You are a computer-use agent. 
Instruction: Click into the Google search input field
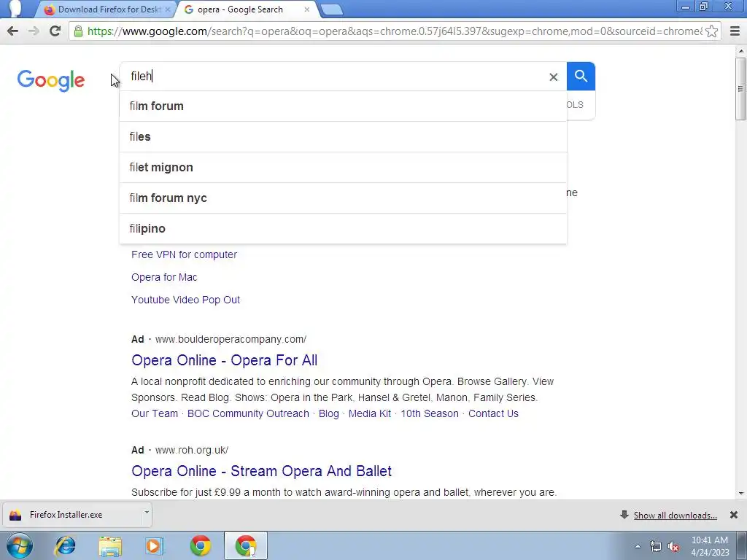tap(333, 76)
